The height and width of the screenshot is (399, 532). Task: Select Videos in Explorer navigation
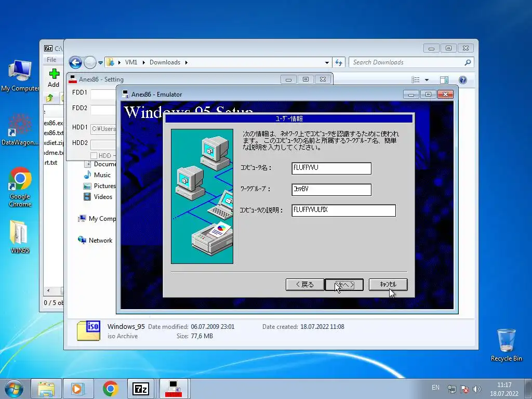coord(103,197)
